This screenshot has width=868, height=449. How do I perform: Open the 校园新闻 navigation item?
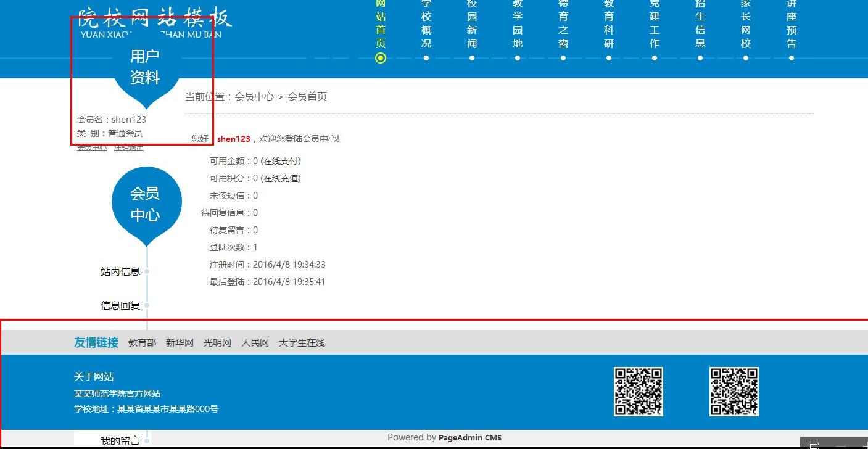pos(472,25)
